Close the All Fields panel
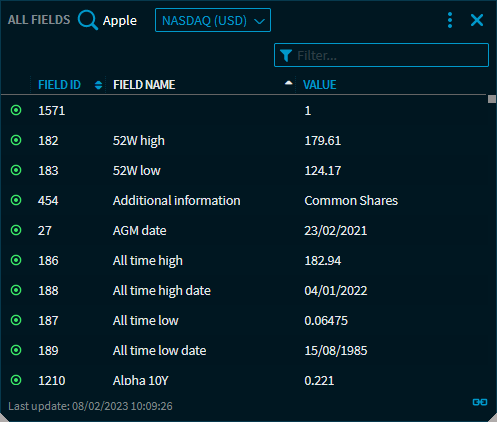 pyautogui.click(x=477, y=20)
